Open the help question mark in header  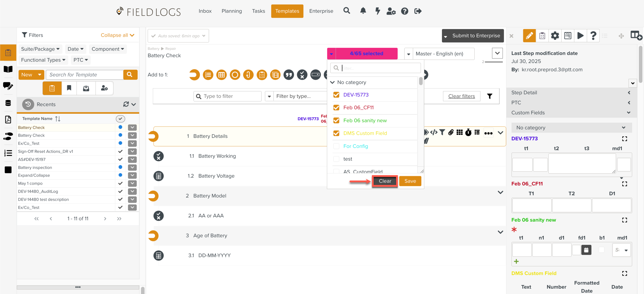[404, 11]
